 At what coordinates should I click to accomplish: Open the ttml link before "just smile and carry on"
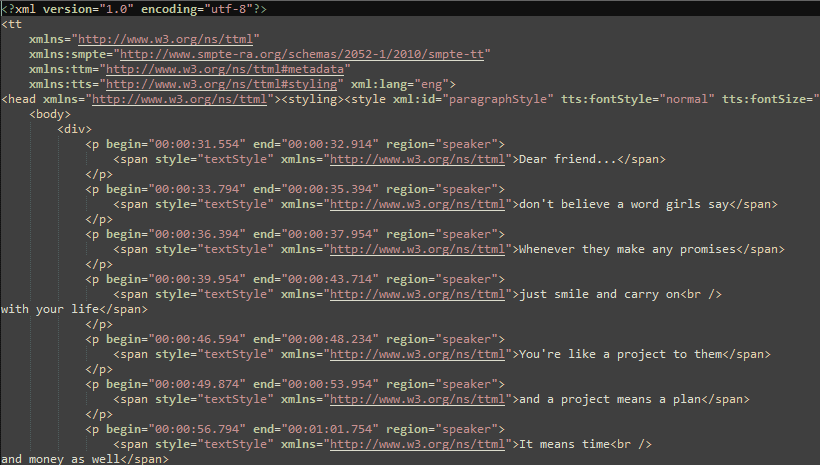point(417,294)
